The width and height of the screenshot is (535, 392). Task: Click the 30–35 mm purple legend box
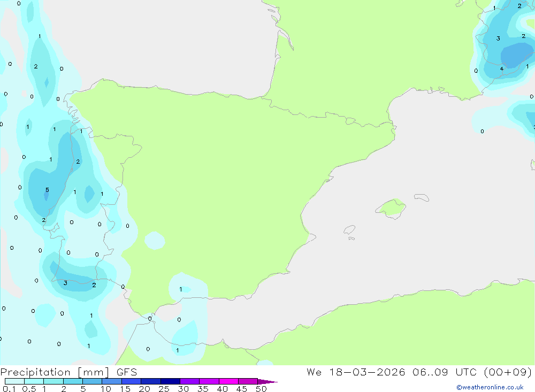pyautogui.click(x=190, y=381)
